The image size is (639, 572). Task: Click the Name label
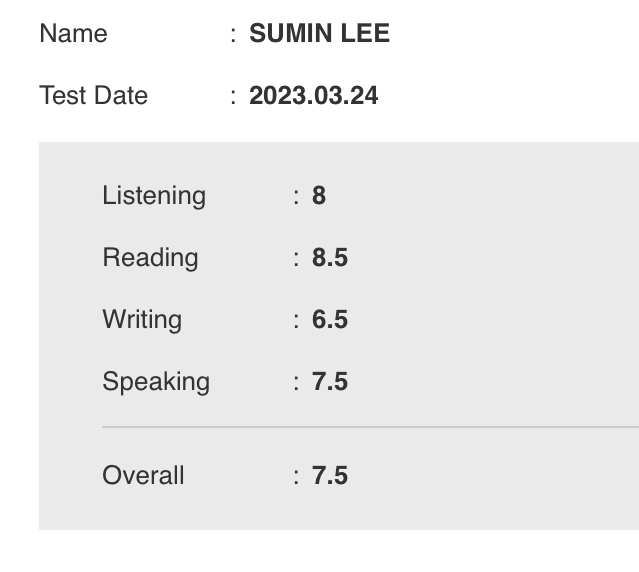coord(73,33)
